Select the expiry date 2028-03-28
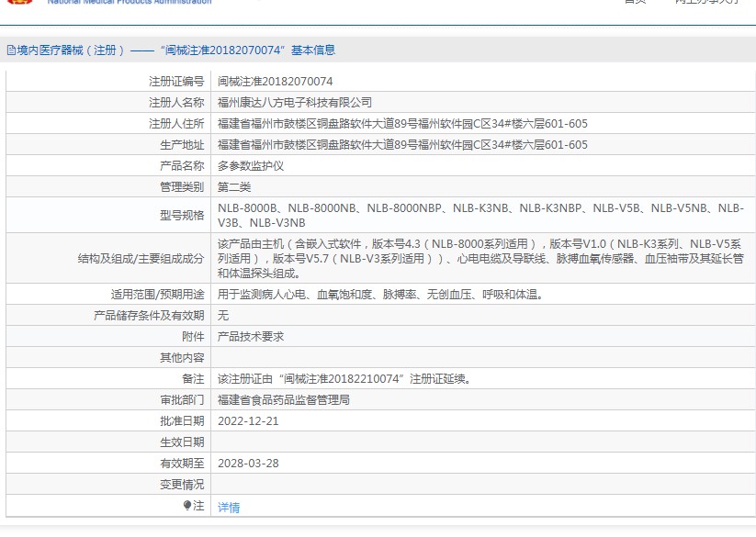 point(248,464)
